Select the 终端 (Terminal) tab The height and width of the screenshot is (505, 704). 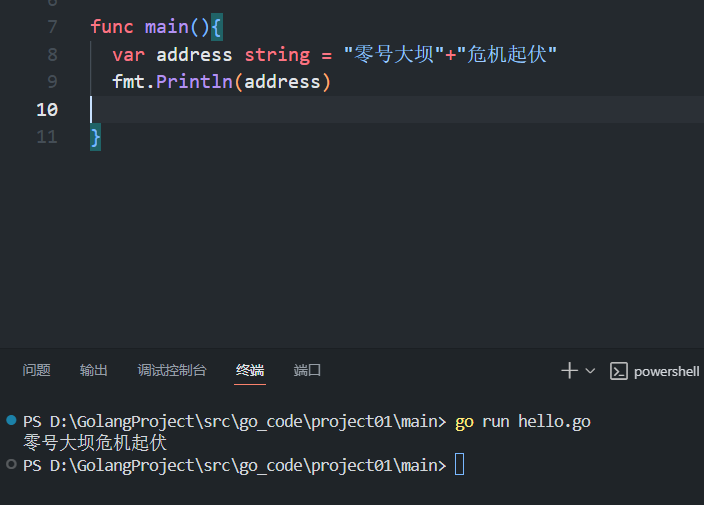[x=250, y=371]
